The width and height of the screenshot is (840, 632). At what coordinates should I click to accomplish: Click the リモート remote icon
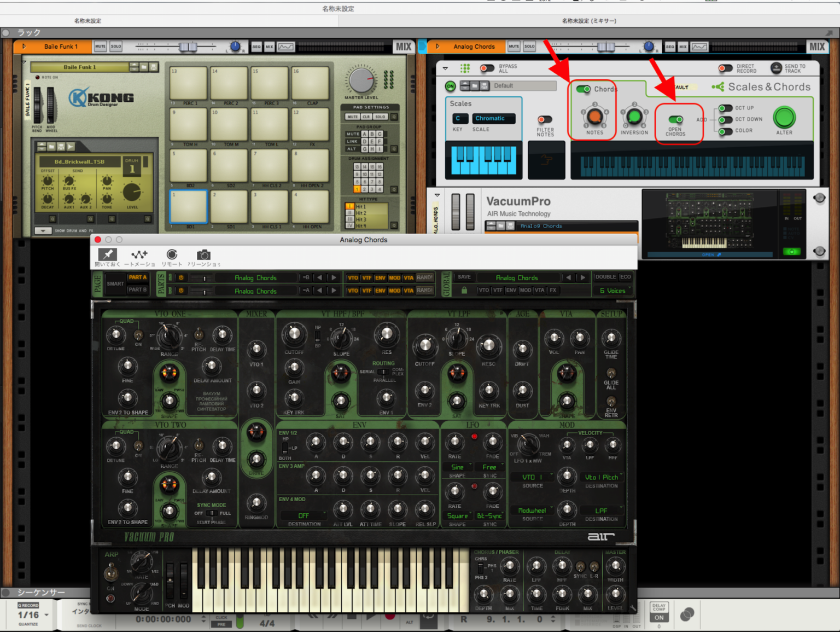click(x=172, y=254)
